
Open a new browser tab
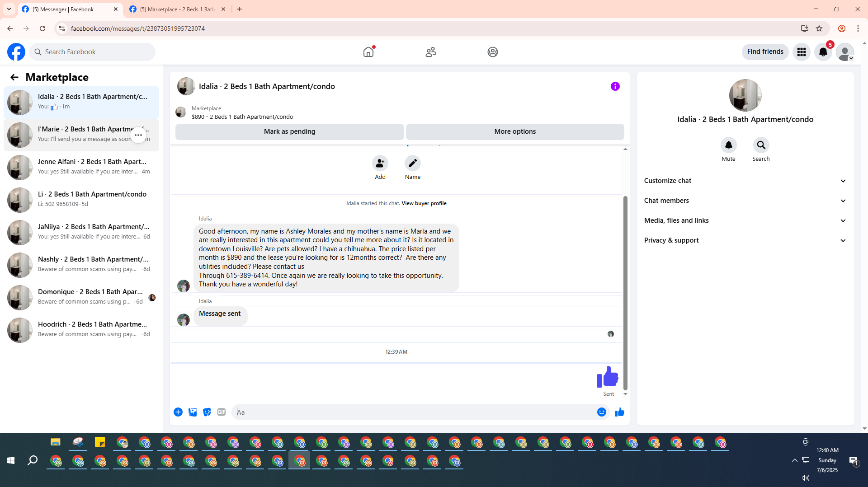tap(240, 9)
